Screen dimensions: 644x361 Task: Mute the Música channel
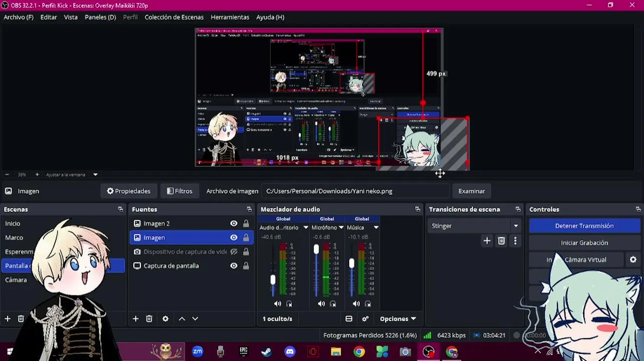(356, 304)
